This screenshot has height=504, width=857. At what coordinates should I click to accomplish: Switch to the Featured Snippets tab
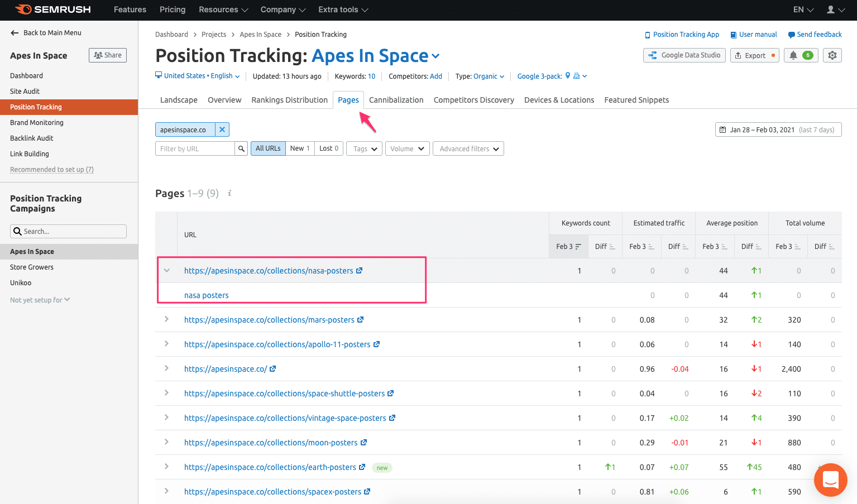point(636,100)
